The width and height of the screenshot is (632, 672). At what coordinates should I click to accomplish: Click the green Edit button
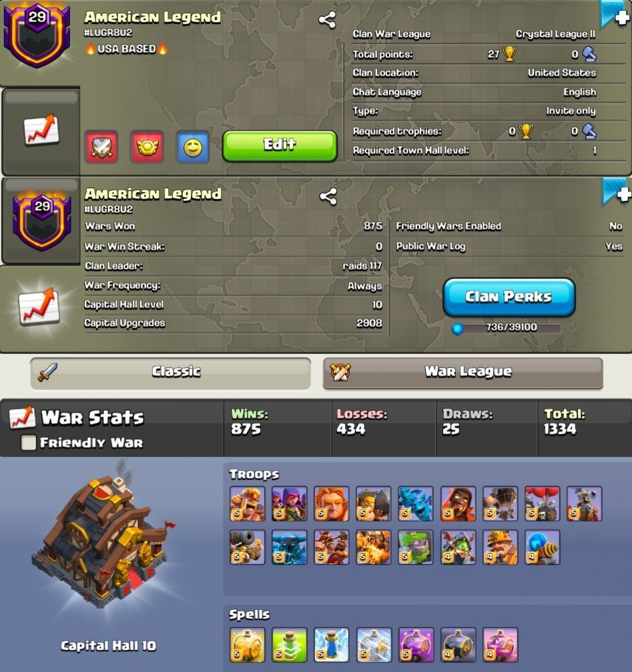coord(280,146)
